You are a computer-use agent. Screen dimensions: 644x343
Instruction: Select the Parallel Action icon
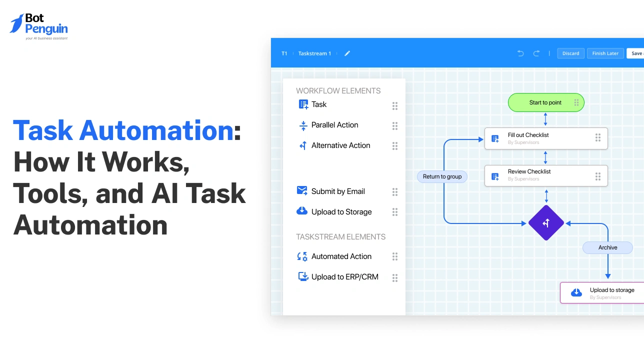point(303,125)
